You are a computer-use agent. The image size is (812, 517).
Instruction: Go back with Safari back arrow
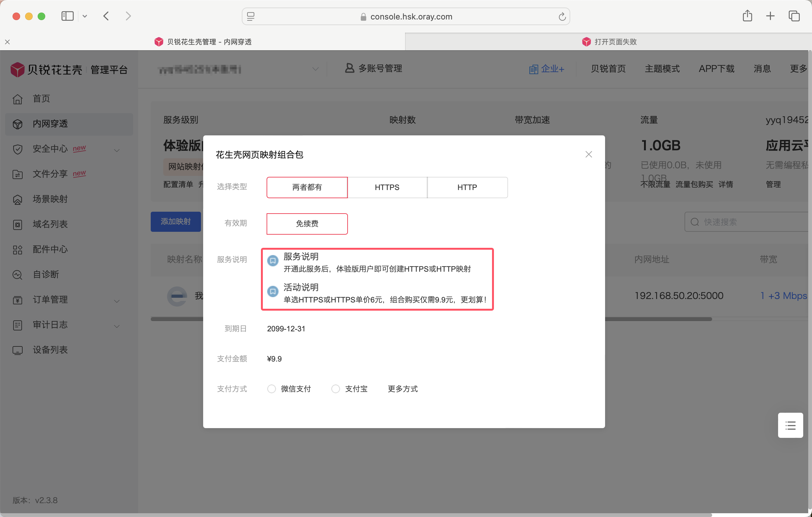pyautogui.click(x=106, y=16)
